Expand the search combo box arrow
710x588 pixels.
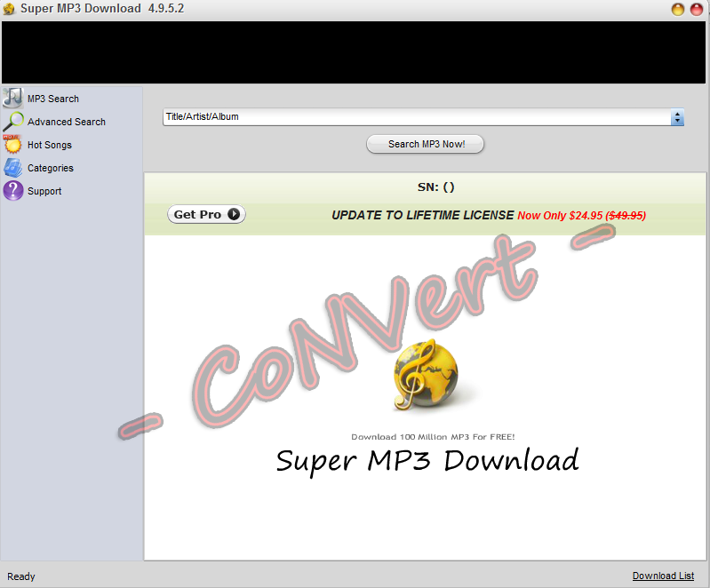(x=677, y=117)
